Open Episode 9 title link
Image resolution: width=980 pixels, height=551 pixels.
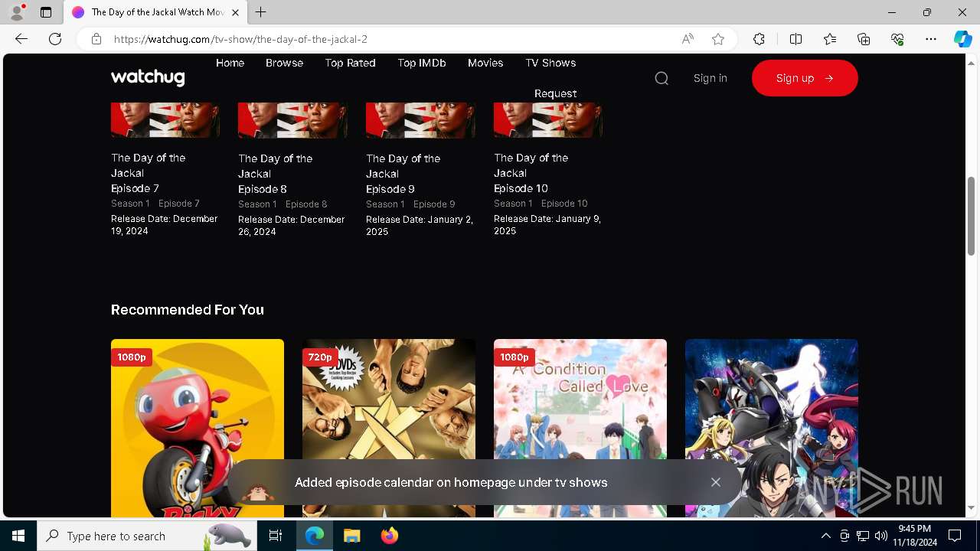click(403, 174)
